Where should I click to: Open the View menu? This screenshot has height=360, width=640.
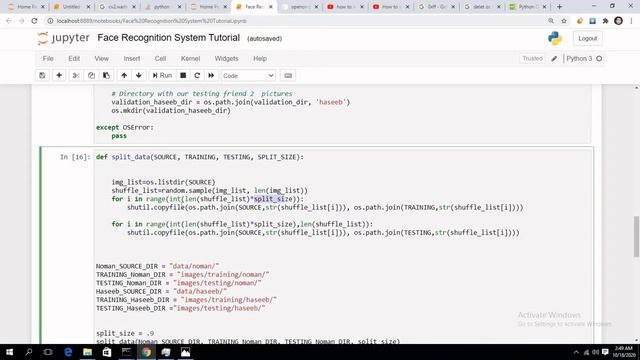coord(101,59)
